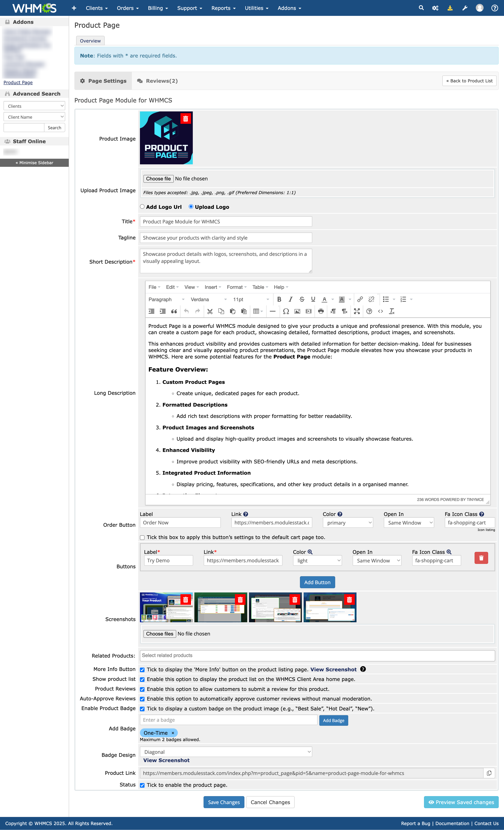
Task: Toggle bold formatting in the editor
Action: coord(279,299)
